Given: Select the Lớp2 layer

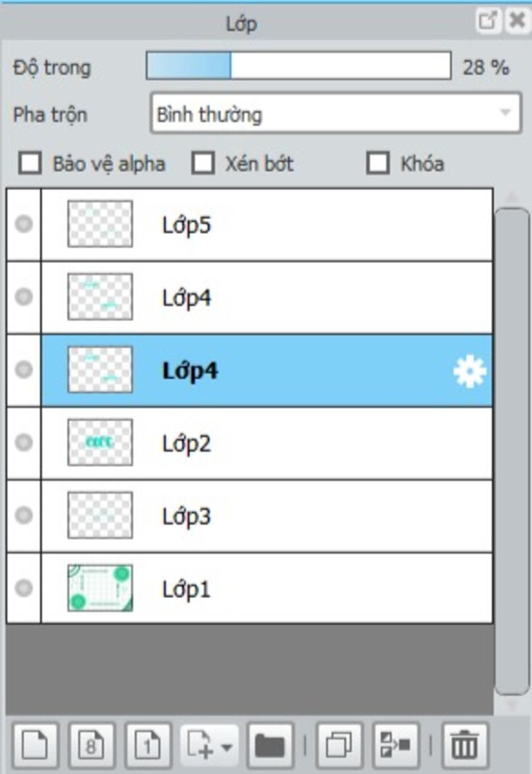Looking at the screenshot, I should 267,443.
